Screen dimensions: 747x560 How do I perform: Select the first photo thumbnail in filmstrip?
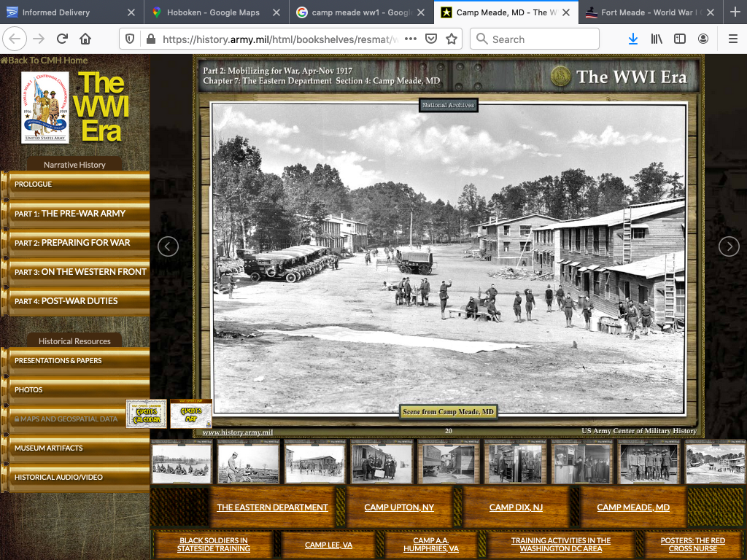182,462
